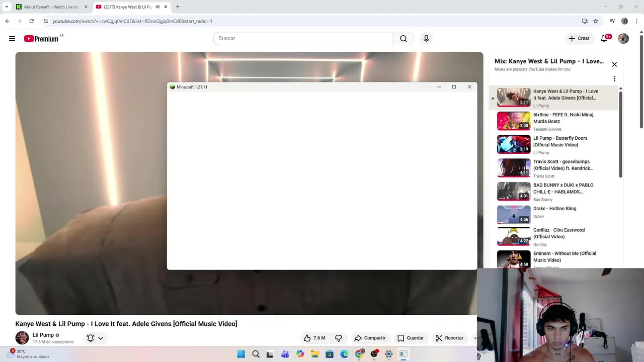This screenshot has height=362, width=644.
Task: Activate voice search microphone
Action: pos(426,39)
